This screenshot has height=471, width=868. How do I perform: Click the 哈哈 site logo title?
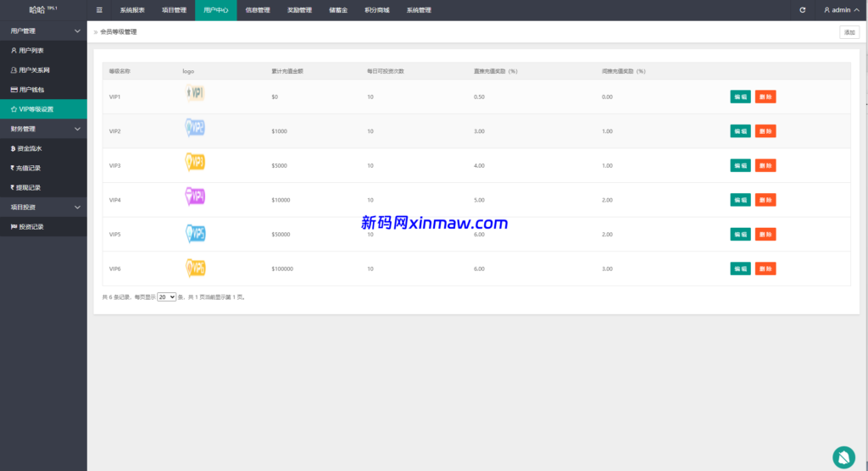[x=43, y=9]
